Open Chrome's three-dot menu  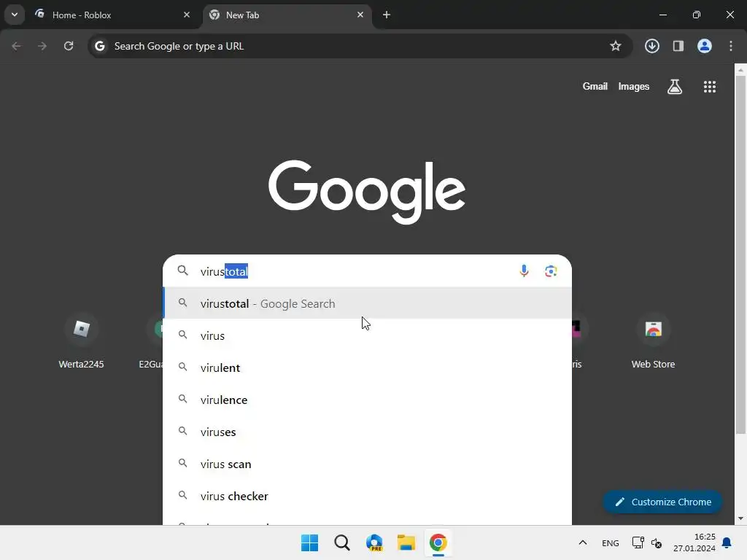(731, 46)
